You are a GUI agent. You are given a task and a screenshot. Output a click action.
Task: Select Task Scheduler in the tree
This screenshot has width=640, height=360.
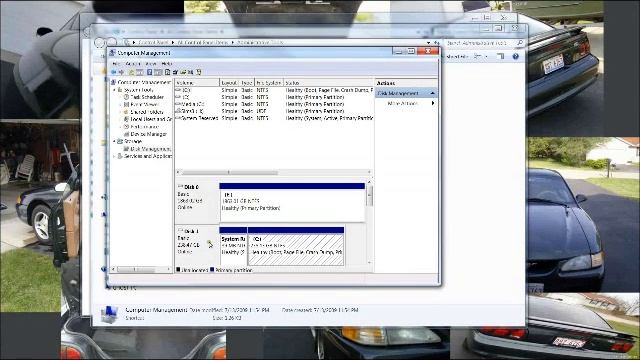pyautogui.click(x=147, y=97)
